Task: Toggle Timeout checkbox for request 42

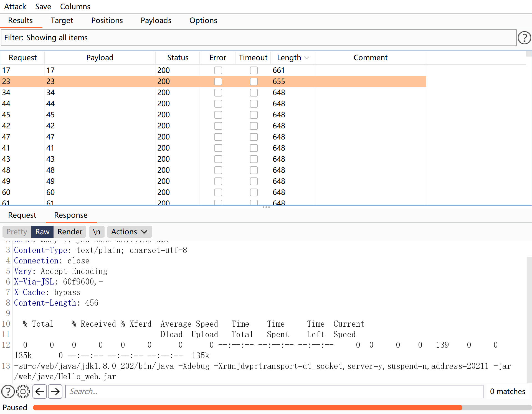Action: 254,126
